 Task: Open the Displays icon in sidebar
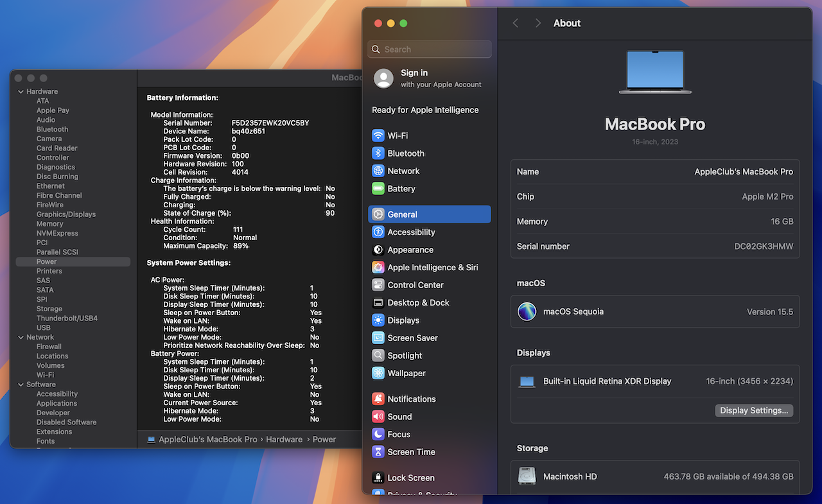378,320
